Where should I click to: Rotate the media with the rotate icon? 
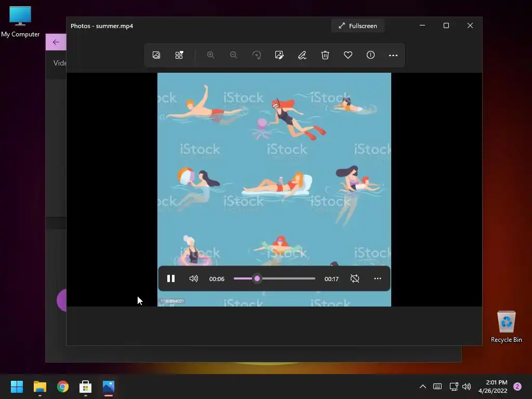tap(257, 55)
